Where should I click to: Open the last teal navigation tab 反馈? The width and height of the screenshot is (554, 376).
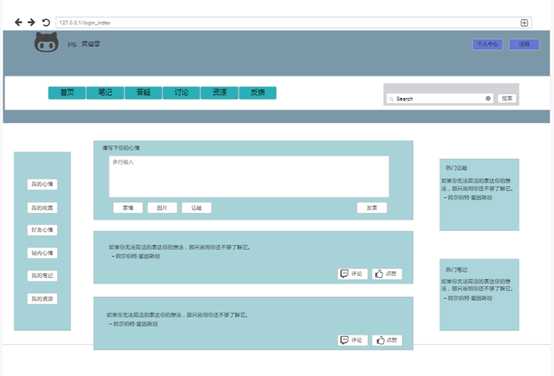[258, 93]
